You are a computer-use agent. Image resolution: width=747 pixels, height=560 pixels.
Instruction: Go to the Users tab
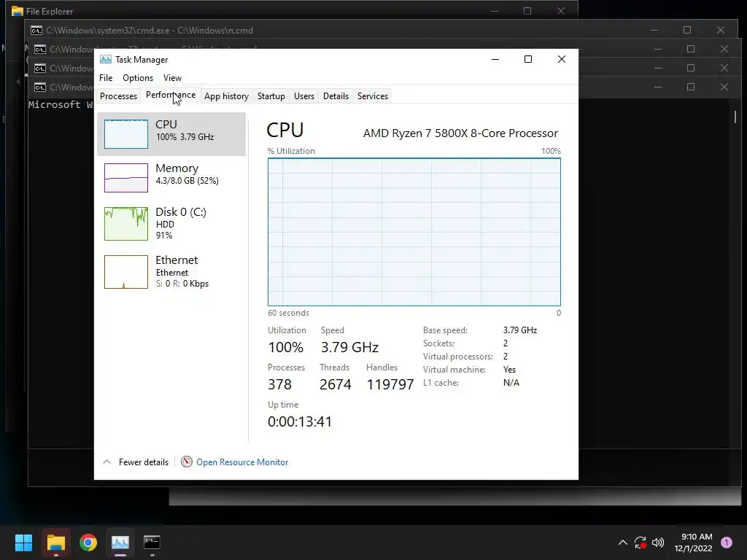point(304,96)
